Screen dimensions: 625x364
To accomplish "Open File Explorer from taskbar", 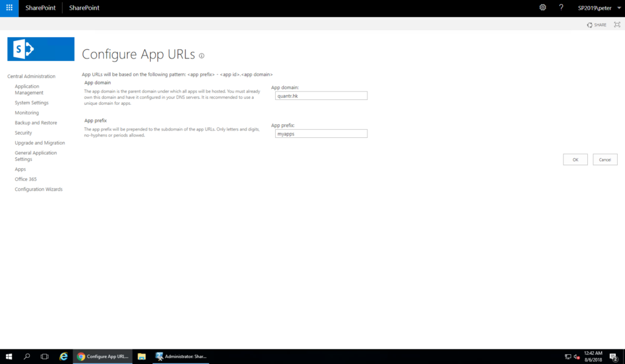I will [142, 357].
